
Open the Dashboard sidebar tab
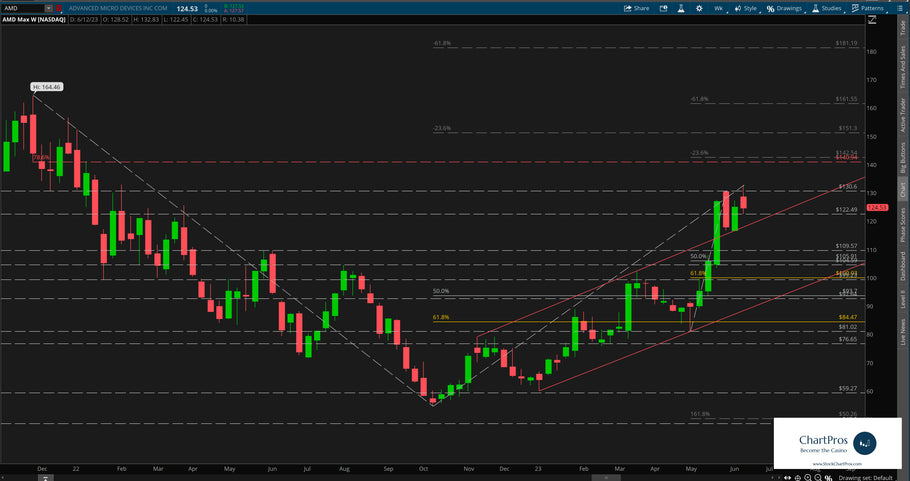tap(902, 266)
